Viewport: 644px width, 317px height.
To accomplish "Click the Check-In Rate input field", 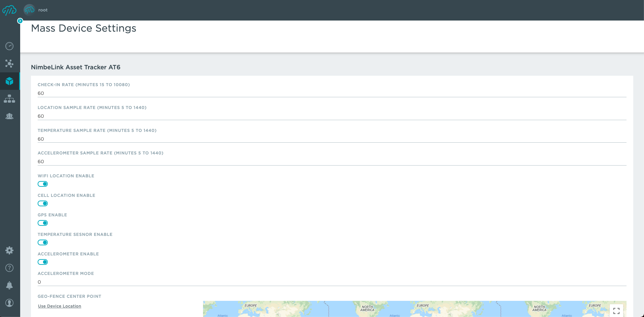I will 332,93.
